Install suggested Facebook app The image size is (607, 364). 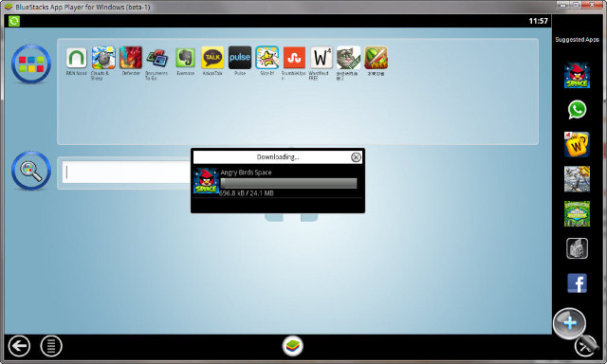point(577,282)
